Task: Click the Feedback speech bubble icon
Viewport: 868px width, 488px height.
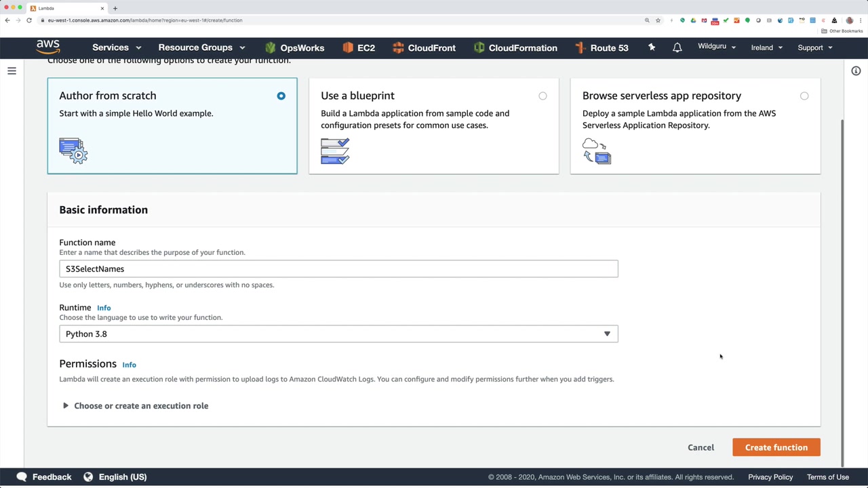Action: [22, 476]
